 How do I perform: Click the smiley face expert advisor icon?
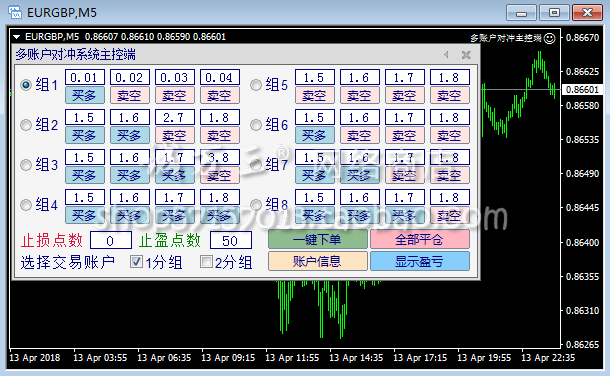click(x=549, y=38)
